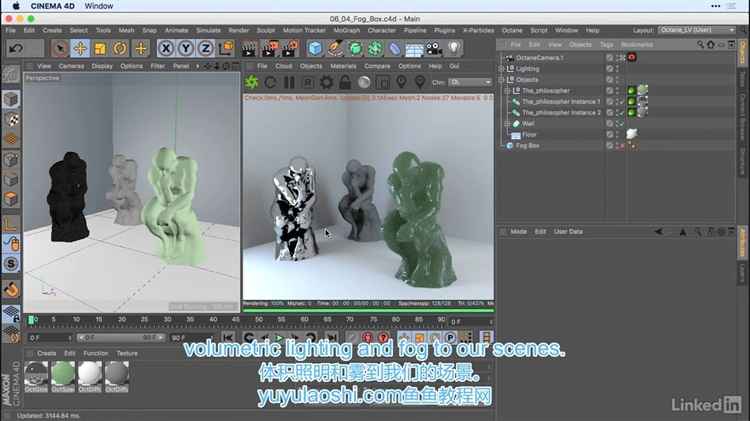750x421 pixels.
Task: Open Live Viewer Materials menu
Action: click(x=343, y=66)
